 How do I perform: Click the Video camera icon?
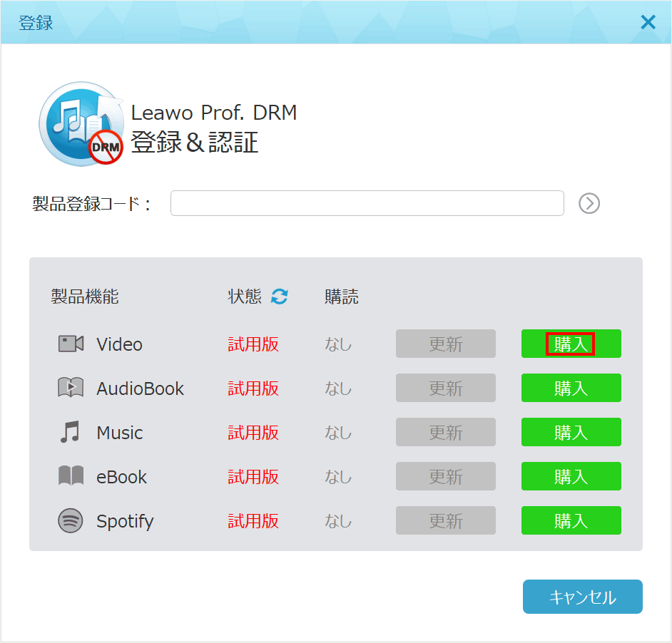point(71,344)
